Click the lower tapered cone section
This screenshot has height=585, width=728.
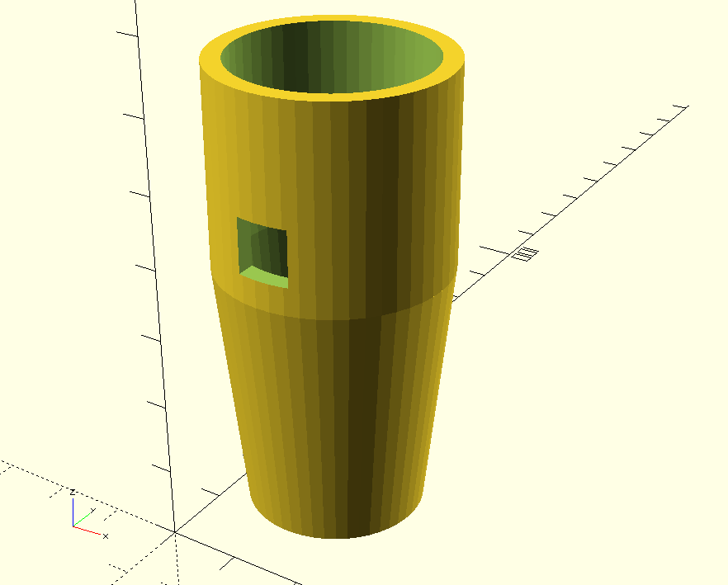click(330, 413)
